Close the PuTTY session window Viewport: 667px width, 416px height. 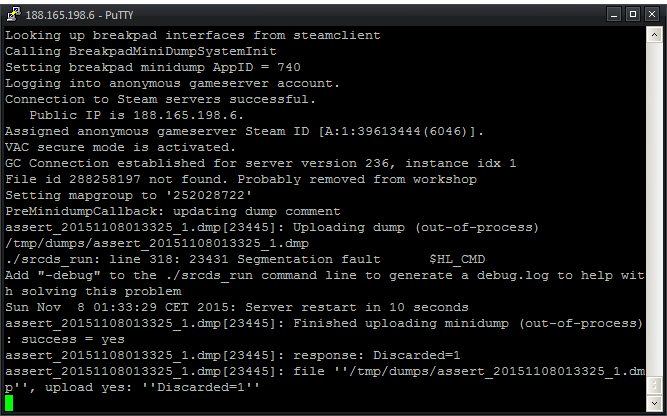(x=652, y=14)
